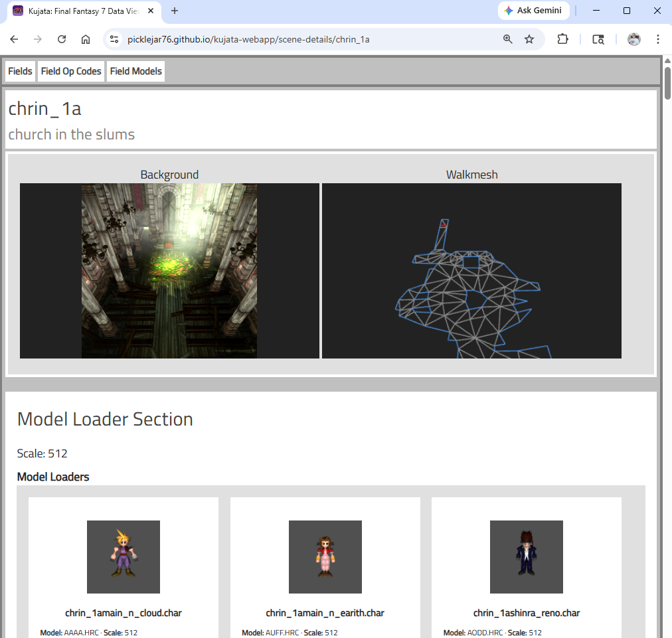
Task: Open the Extensions puzzle icon
Action: pyautogui.click(x=562, y=39)
